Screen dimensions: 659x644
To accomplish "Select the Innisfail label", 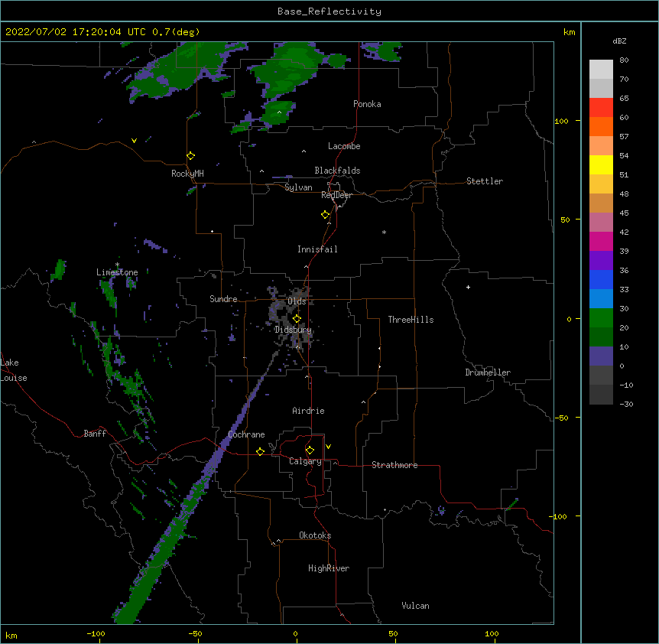I will click(317, 249).
